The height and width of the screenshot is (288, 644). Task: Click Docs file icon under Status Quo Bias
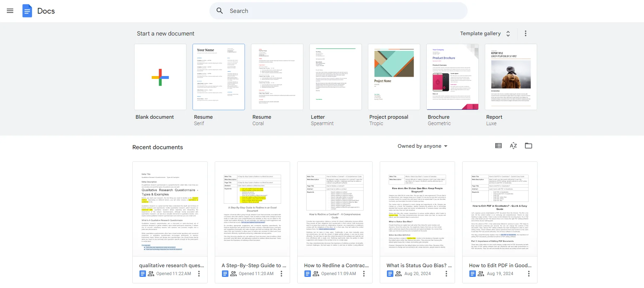390,274
